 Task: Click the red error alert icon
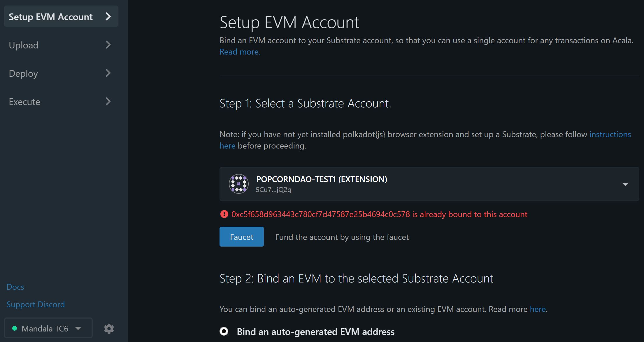click(224, 214)
